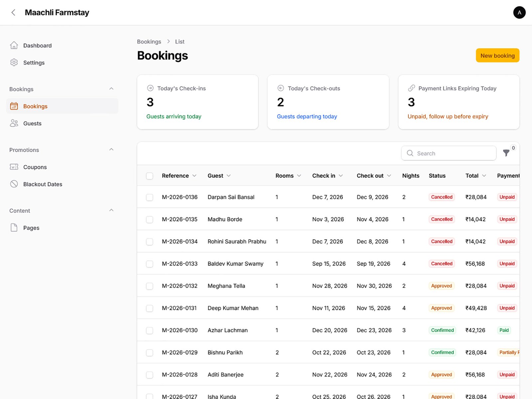Open Unpaid, follow up before expiry link
The image size is (532, 399).
(448, 116)
